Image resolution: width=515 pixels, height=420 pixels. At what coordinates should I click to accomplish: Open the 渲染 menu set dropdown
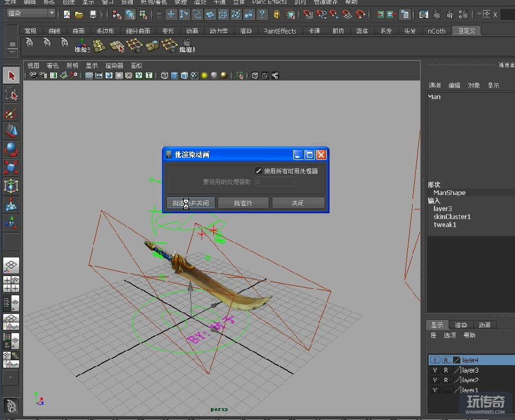click(x=30, y=13)
